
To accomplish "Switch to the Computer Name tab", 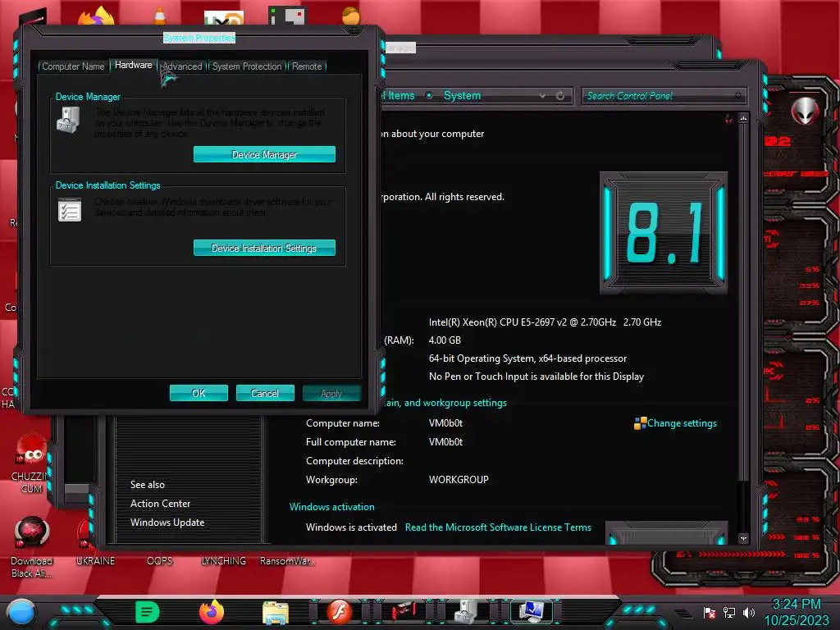I will [73, 66].
